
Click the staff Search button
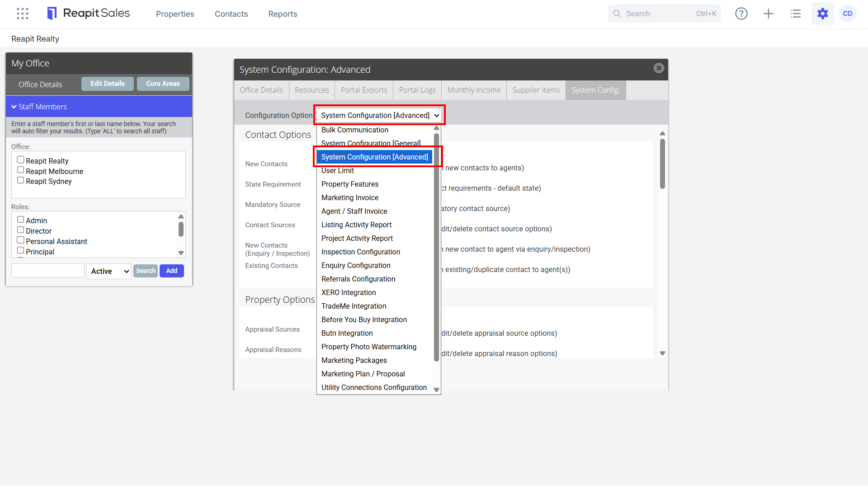click(146, 271)
